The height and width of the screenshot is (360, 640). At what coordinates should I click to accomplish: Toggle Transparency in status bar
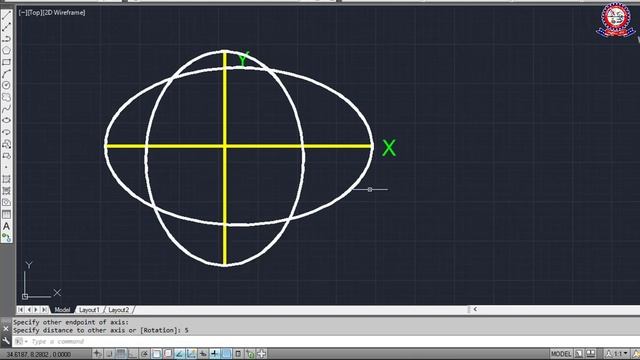(x=227, y=353)
